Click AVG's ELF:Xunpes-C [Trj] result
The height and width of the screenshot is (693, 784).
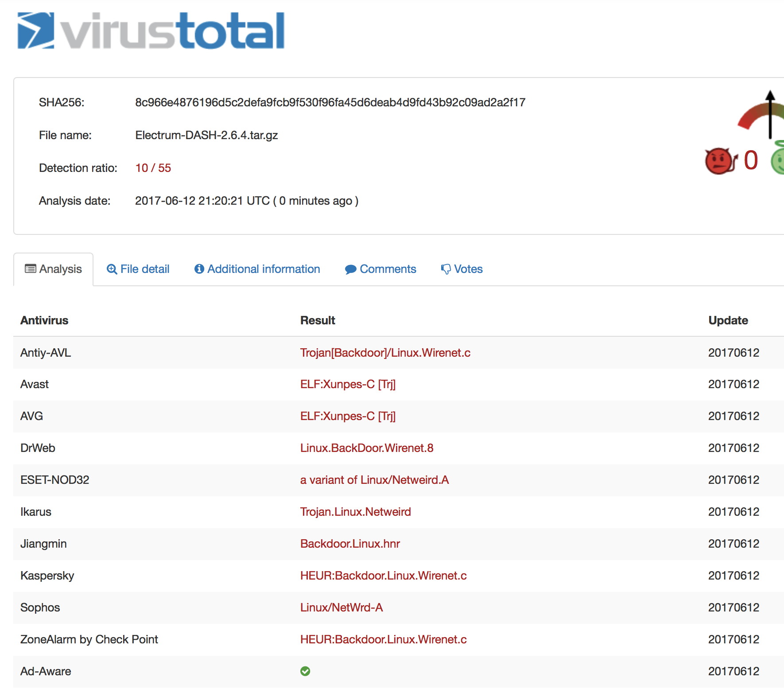pyautogui.click(x=348, y=416)
